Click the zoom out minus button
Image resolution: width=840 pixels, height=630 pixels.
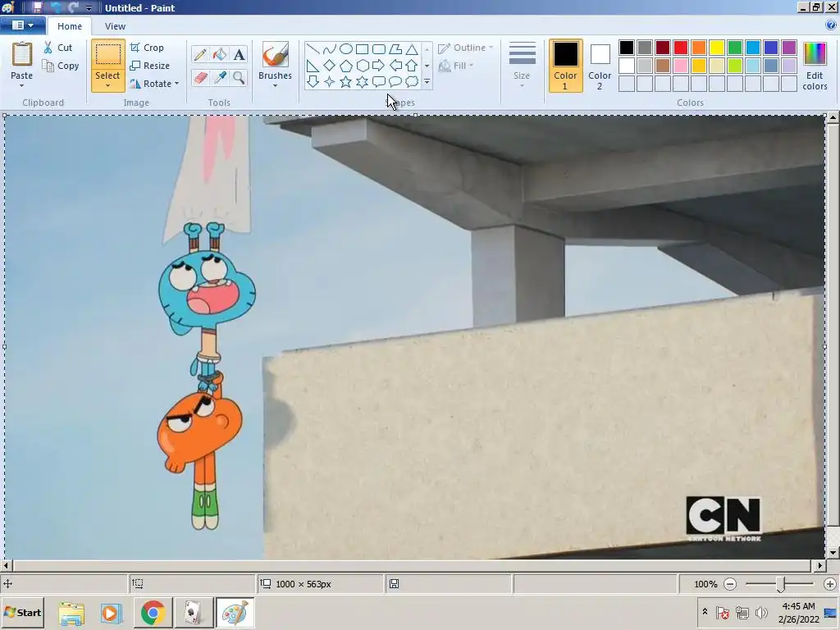tap(729, 584)
